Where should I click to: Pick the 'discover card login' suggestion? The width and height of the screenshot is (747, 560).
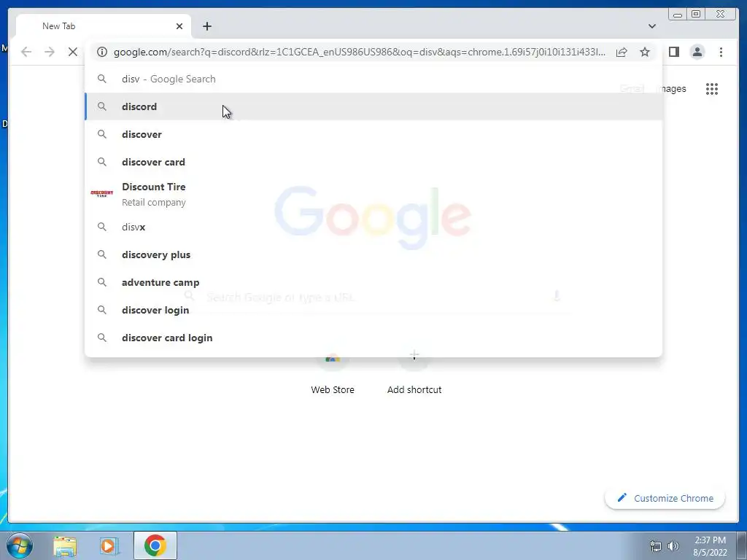click(373, 338)
